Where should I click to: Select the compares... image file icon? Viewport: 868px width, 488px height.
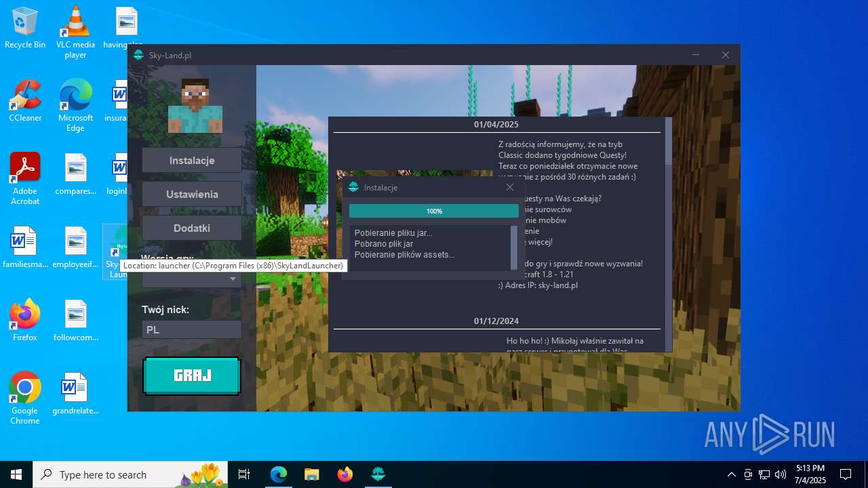(75, 174)
